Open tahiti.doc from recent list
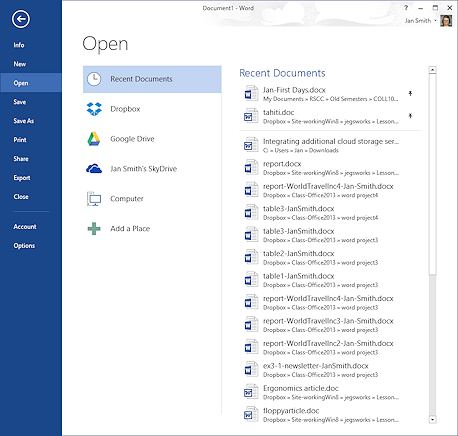Viewport: 458px width, 436px height. click(330, 116)
